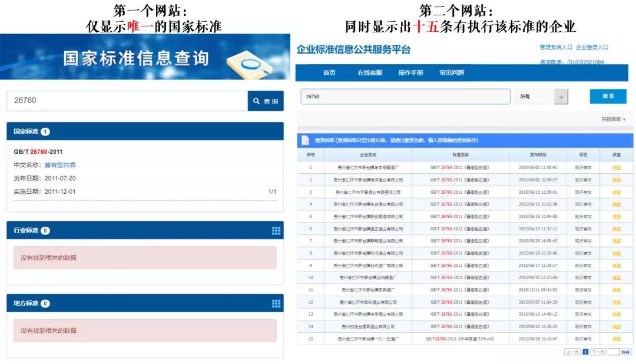
Task: Expand the 高级搜索 advanced search options
Action: pos(611,118)
